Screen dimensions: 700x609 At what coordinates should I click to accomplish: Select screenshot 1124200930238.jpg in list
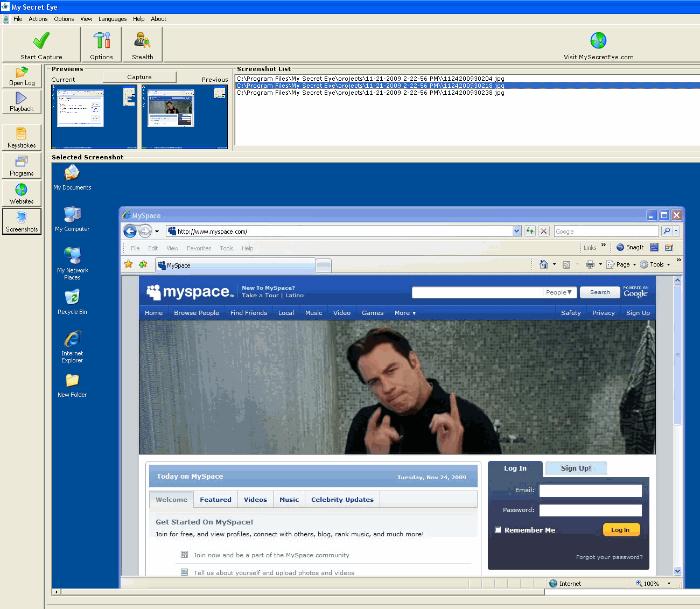tap(370, 93)
